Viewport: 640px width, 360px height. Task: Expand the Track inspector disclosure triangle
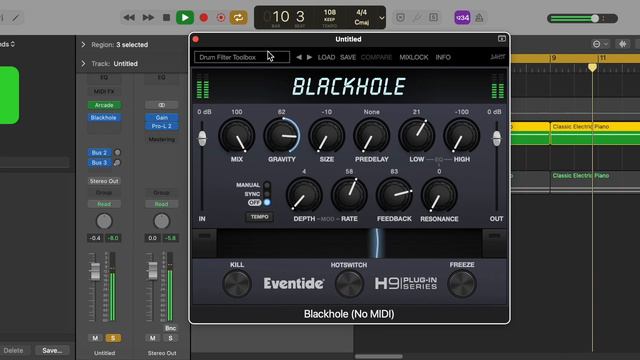[x=83, y=64]
